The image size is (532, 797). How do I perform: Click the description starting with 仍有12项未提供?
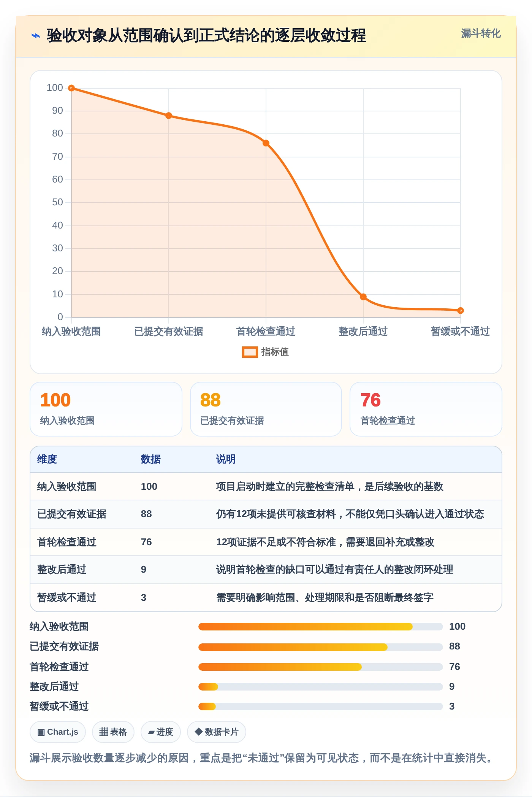pyautogui.click(x=350, y=514)
